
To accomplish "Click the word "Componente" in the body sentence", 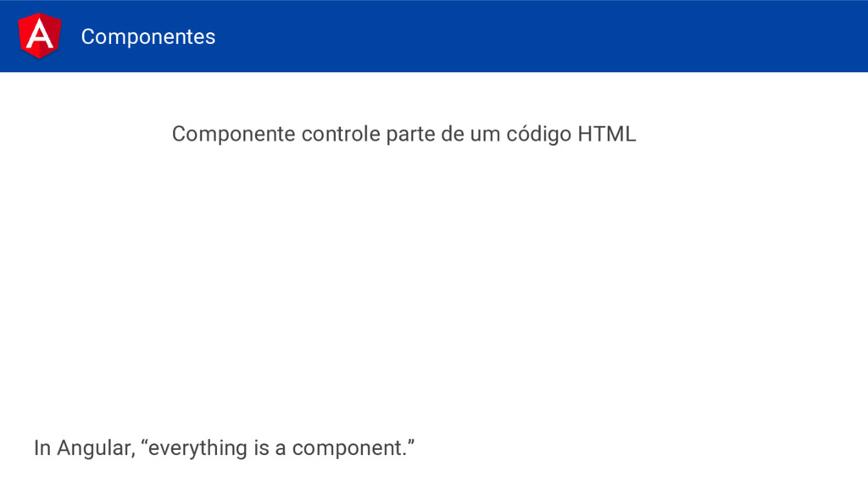I will 233,135.
